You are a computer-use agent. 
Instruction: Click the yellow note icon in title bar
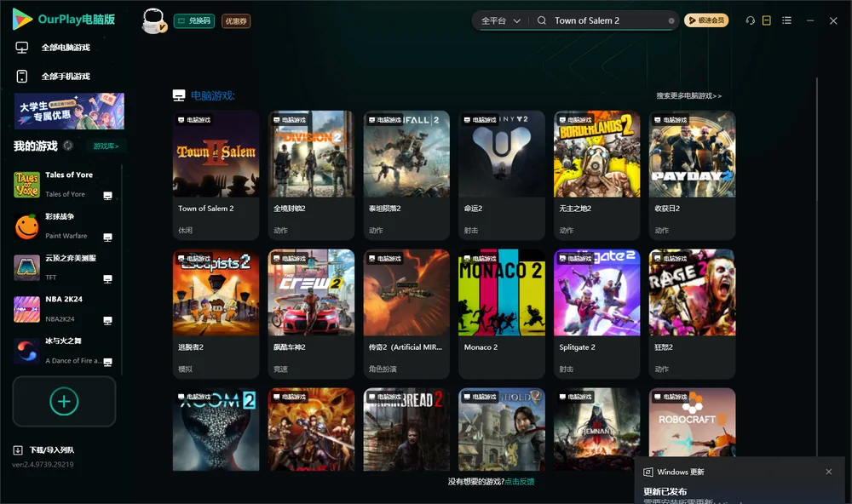point(767,20)
